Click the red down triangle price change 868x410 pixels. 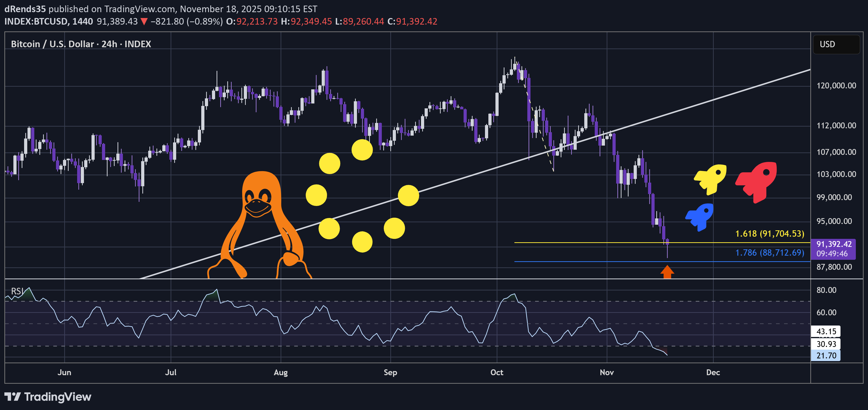coord(144,22)
